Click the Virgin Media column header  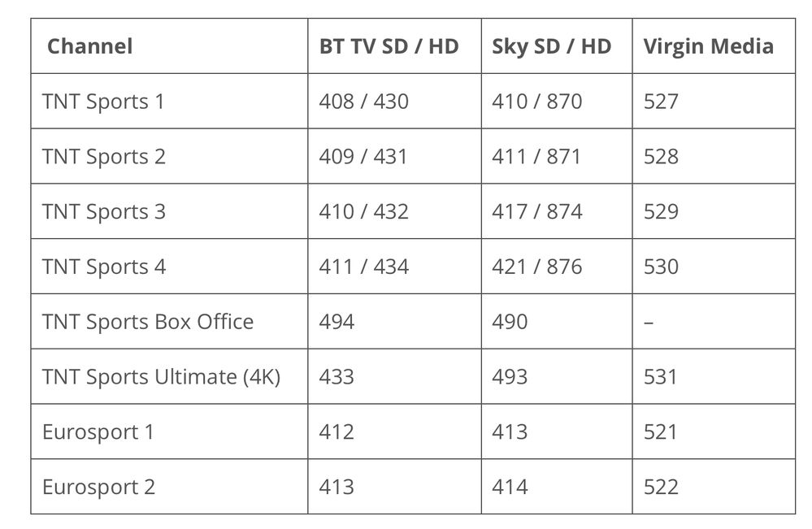tap(708, 46)
